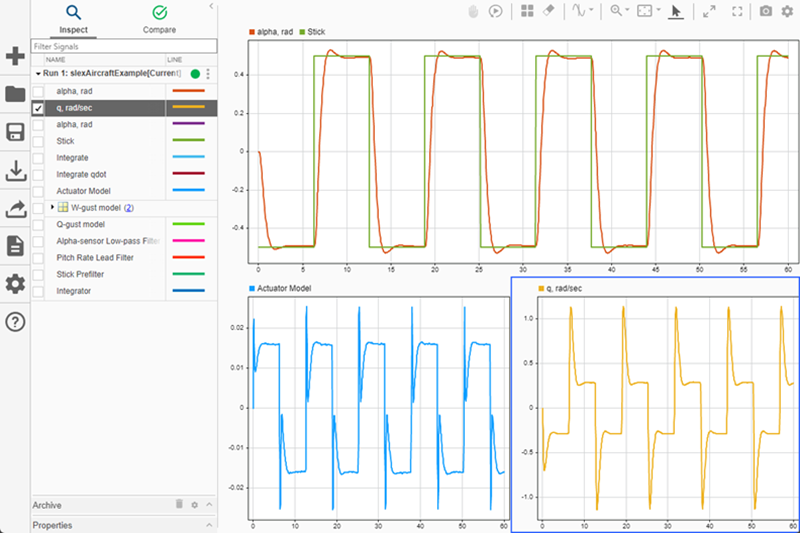The image size is (800, 533).
Task: Click the eraser clear subplot icon
Action: (547, 11)
